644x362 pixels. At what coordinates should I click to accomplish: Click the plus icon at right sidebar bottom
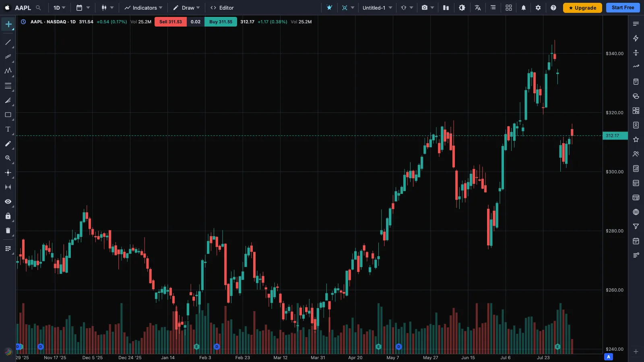pos(636,352)
